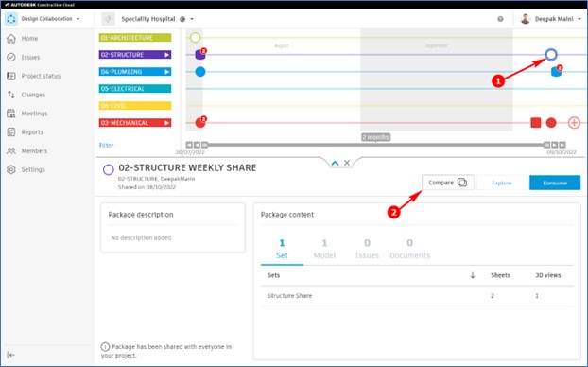Step timeline forward with right arrow button
The height and width of the screenshot is (367, 588).
pyautogui.click(x=554, y=145)
